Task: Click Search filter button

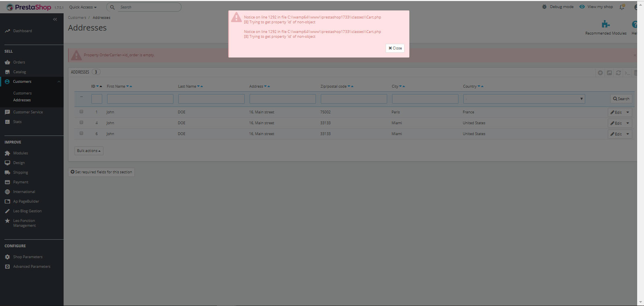Action: pos(621,99)
